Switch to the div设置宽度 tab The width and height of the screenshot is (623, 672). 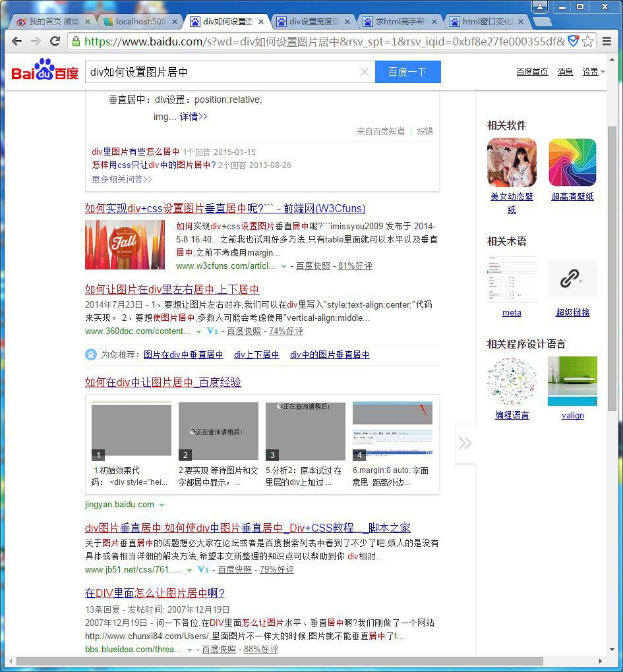313,22
